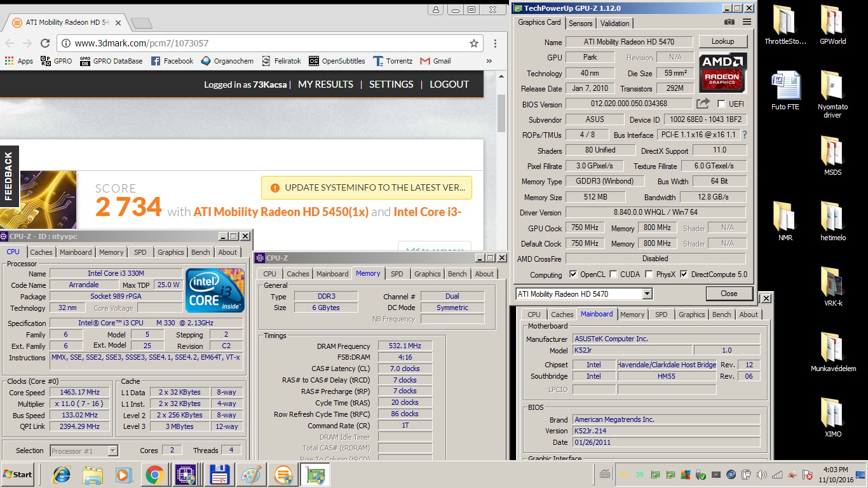Switch to Google Chrome in the taskbar
The height and width of the screenshot is (488, 868).
click(155, 475)
